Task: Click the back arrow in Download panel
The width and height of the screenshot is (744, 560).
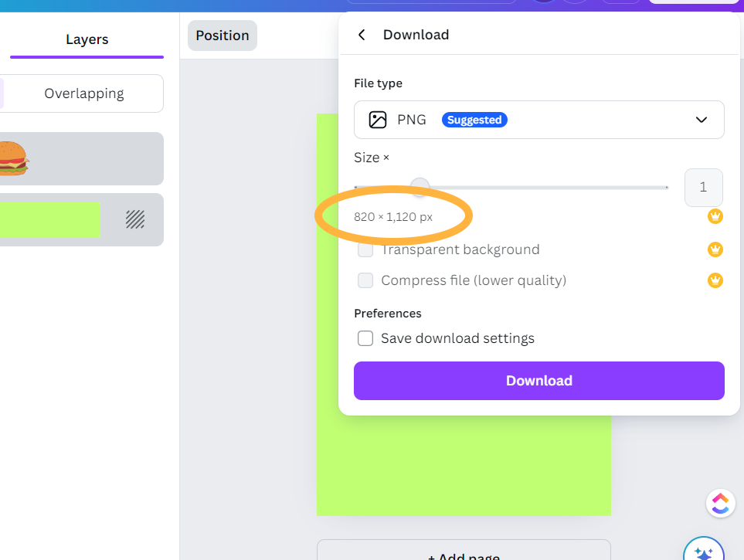Action: [x=362, y=35]
